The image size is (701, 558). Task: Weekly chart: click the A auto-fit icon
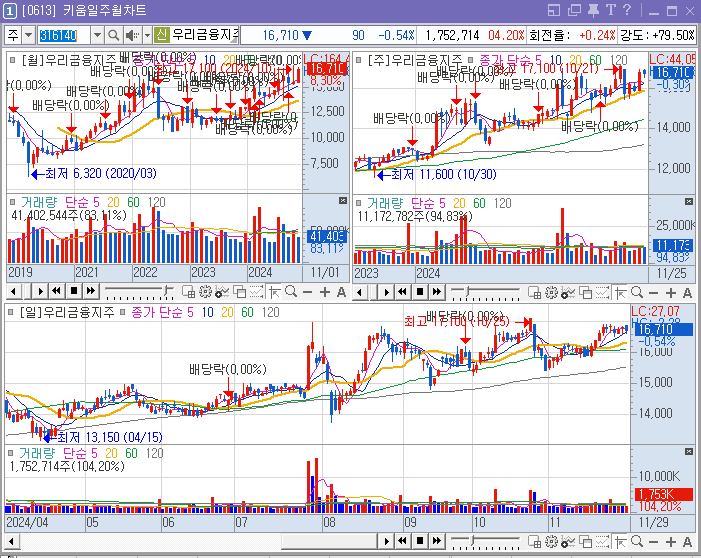pyautogui.click(x=687, y=293)
